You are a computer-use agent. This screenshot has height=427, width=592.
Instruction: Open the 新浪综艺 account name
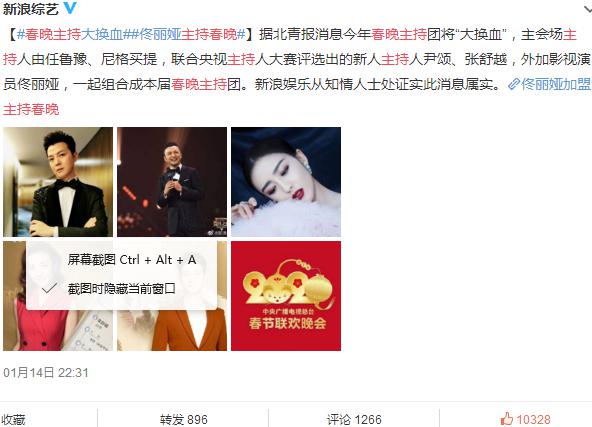(31, 9)
